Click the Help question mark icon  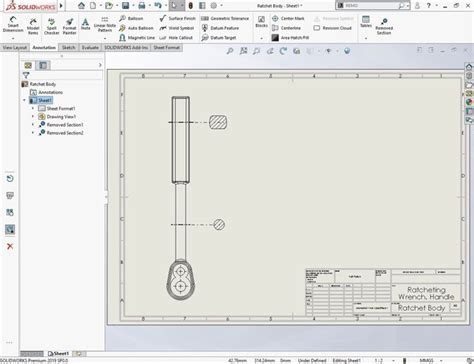(429, 6)
